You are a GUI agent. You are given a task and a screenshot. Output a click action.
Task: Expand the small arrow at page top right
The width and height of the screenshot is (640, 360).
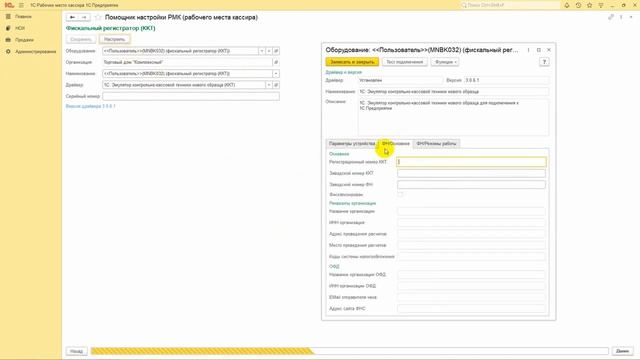coord(631,17)
